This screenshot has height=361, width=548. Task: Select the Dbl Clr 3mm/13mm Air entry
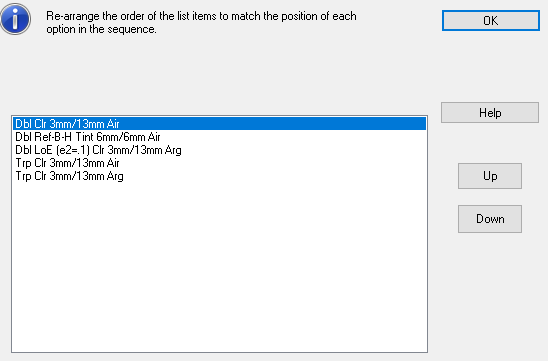219,124
